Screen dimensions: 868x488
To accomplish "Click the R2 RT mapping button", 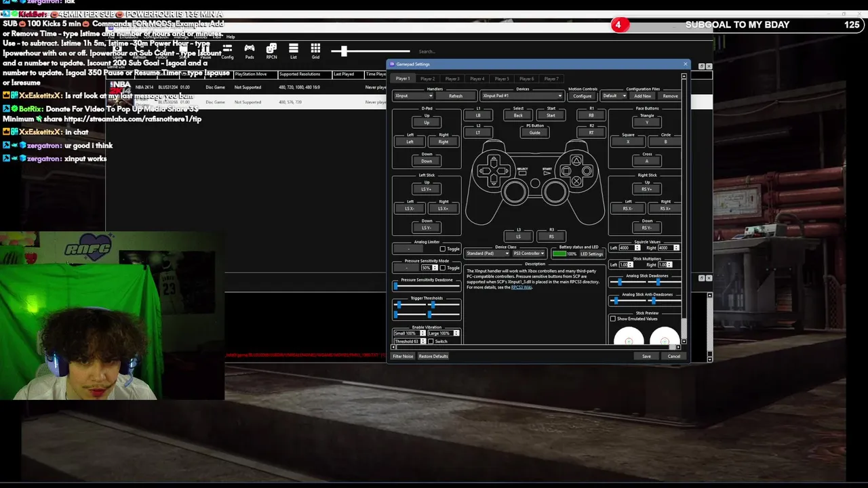I will coord(591,133).
